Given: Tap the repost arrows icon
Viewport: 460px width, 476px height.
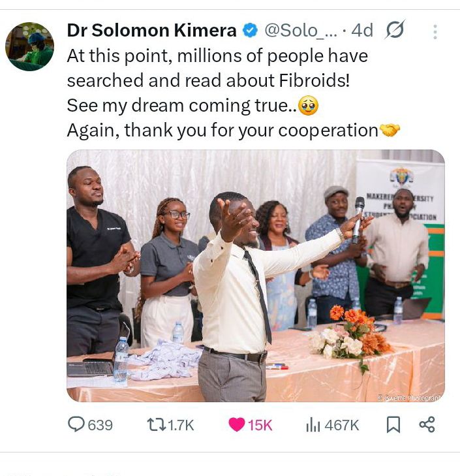Looking at the screenshot, I should click(x=156, y=425).
